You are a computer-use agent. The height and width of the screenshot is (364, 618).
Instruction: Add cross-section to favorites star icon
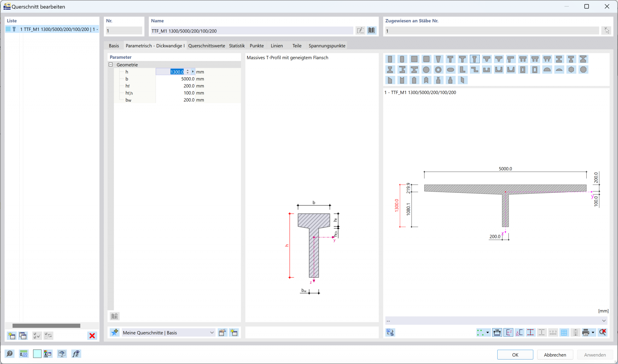[115, 332]
